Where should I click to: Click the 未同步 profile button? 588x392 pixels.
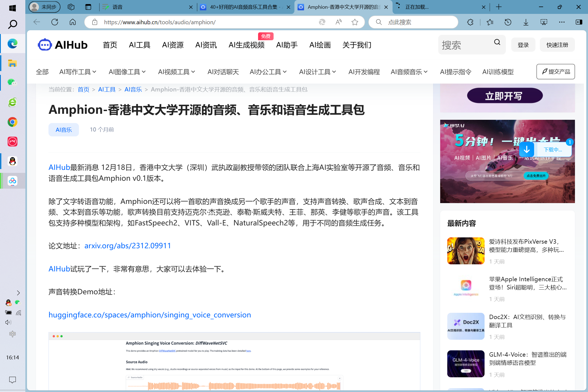pos(45,7)
